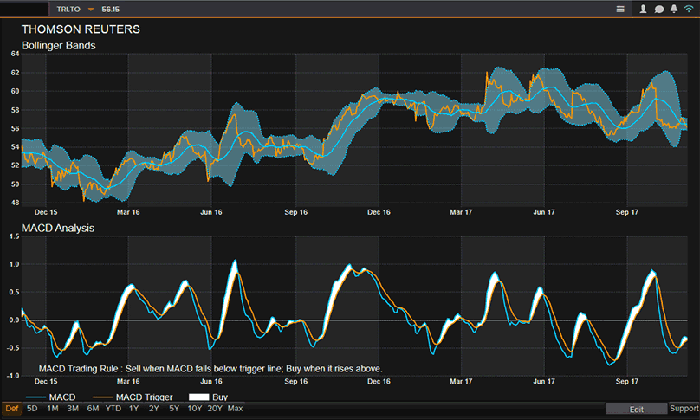Click the user profile icon
This screenshot has height=420, width=700.
643,9
